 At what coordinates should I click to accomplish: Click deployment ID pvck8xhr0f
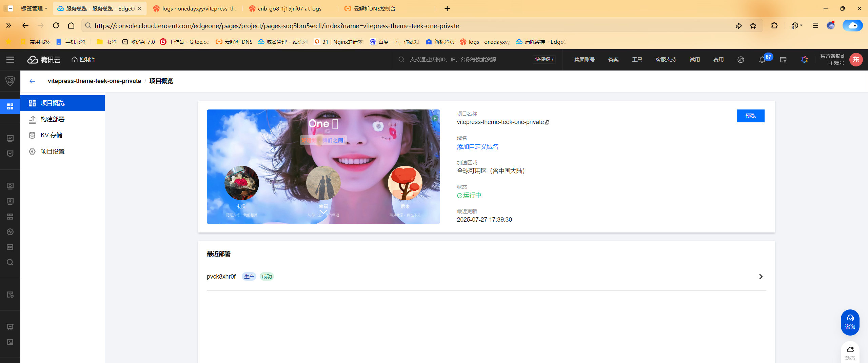pyautogui.click(x=221, y=277)
